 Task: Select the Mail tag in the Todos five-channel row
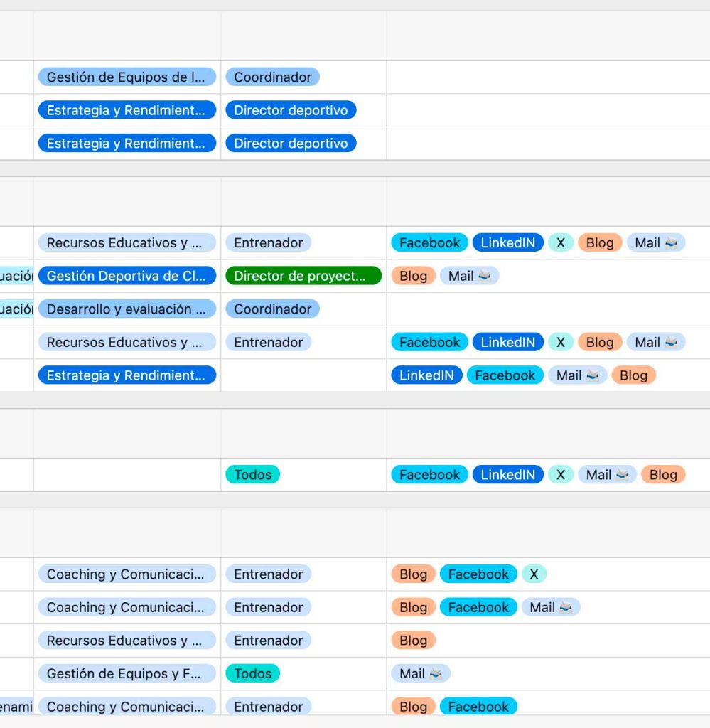tap(607, 474)
